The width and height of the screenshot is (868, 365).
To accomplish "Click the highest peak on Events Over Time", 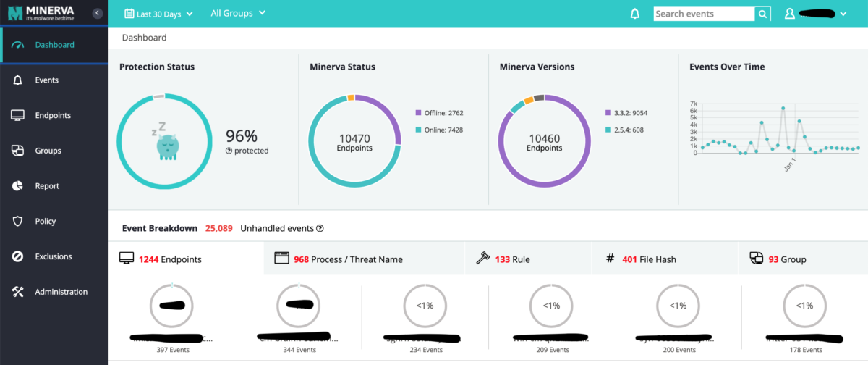I will click(783, 108).
